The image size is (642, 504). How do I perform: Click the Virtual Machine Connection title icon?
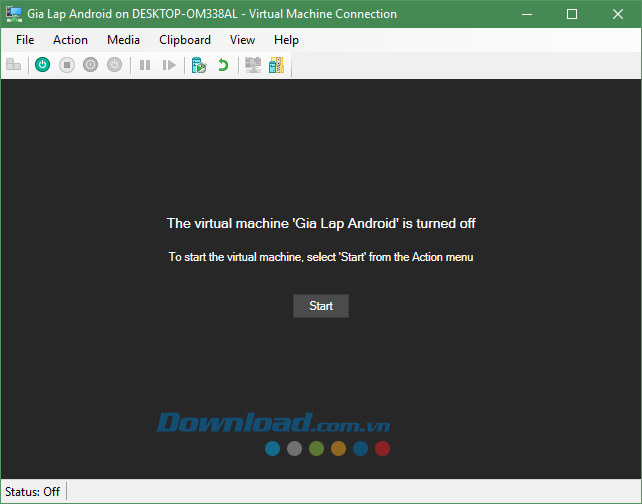[14, 14]
